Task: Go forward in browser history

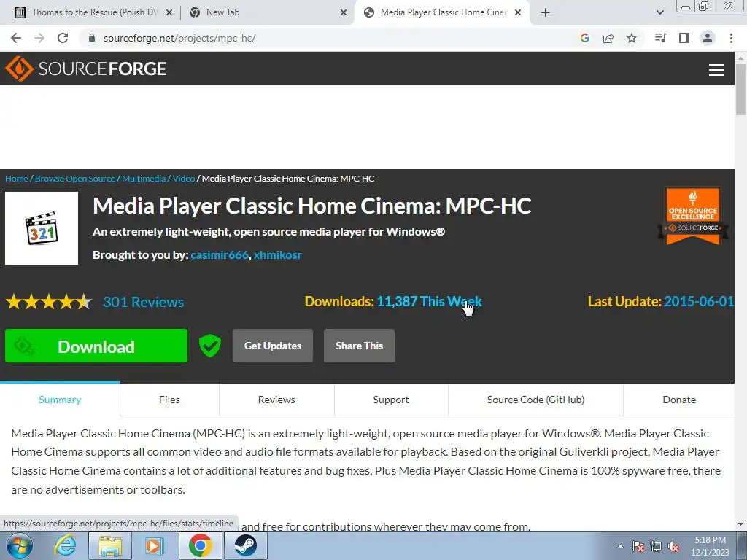Action: [39, 38]
